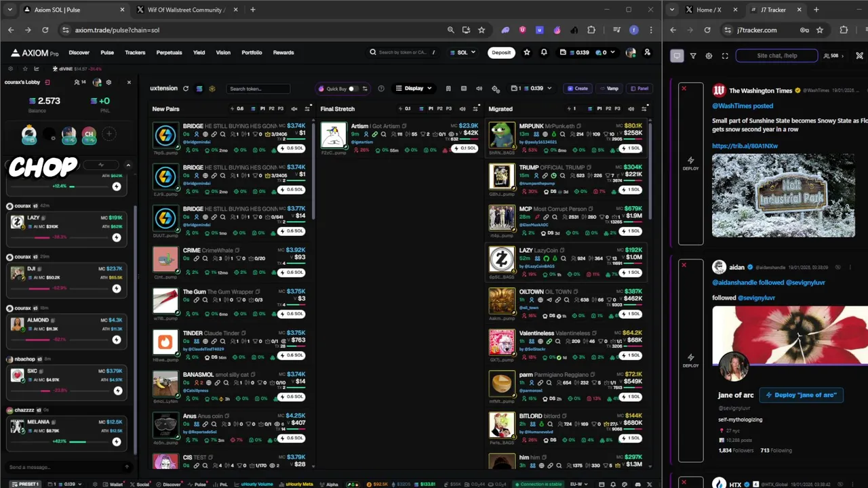Refresh the uxtension pulse list
The width and height of the screenshot is (868, 488).
pos(185,89)
